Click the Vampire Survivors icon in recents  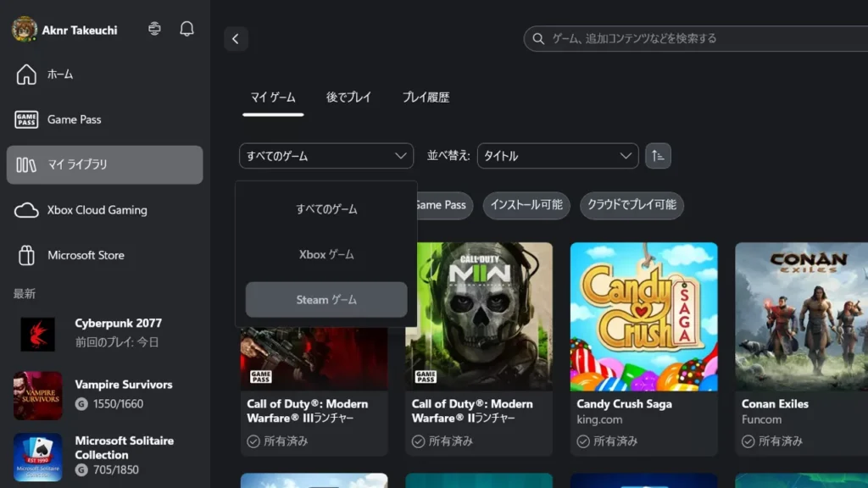point(37,396)
